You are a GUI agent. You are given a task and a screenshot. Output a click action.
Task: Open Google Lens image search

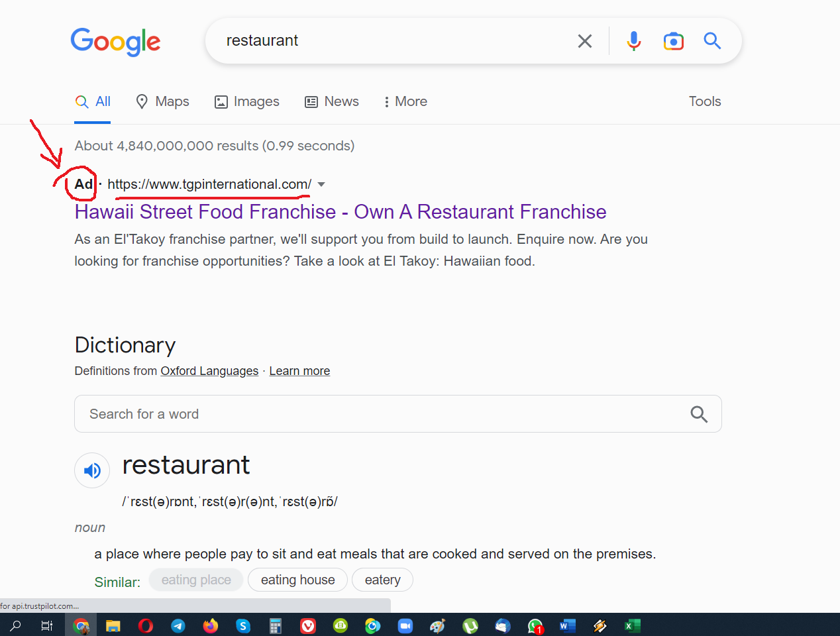673,41
